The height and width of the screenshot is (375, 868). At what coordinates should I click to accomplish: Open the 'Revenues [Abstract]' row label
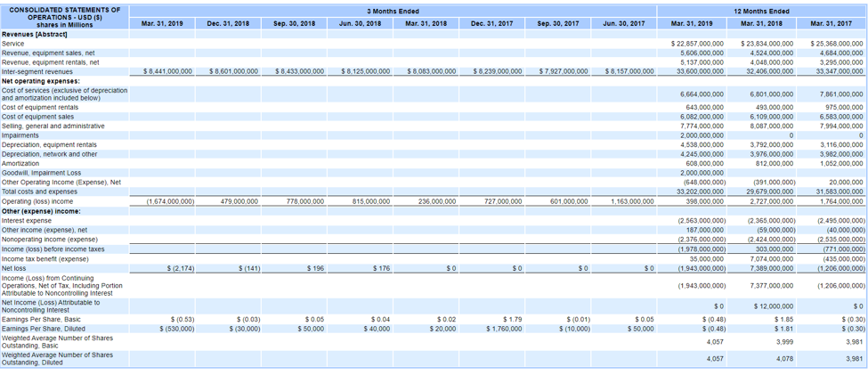pos(35,34)
